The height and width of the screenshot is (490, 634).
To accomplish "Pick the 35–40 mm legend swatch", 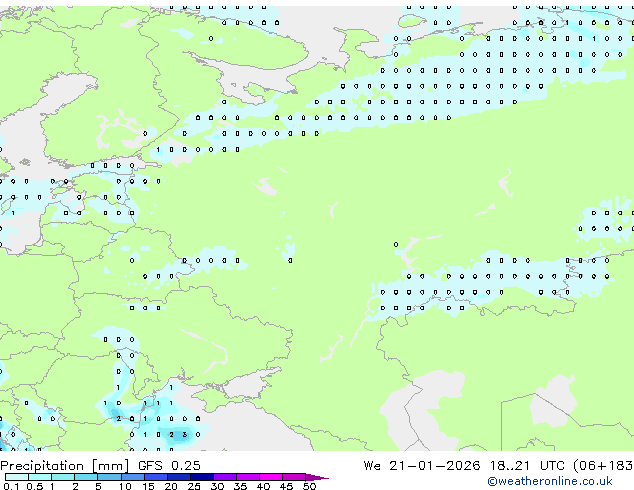I will click(248, 477).
